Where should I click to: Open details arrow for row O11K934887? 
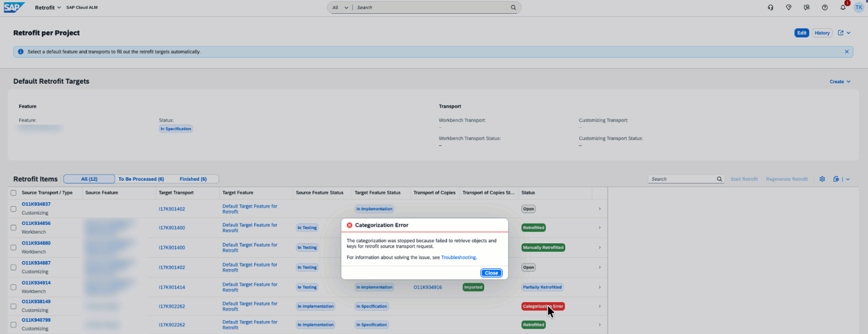click(600, 267)
